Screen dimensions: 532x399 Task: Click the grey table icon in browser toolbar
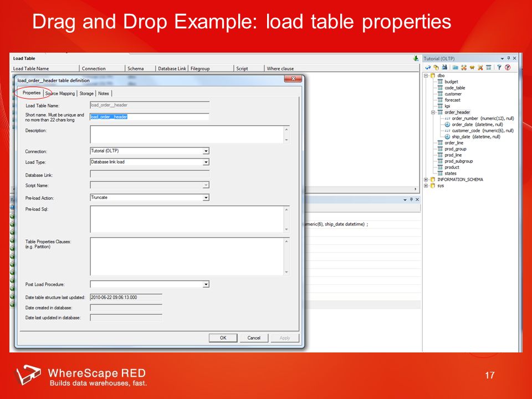[x=489, y=68]
